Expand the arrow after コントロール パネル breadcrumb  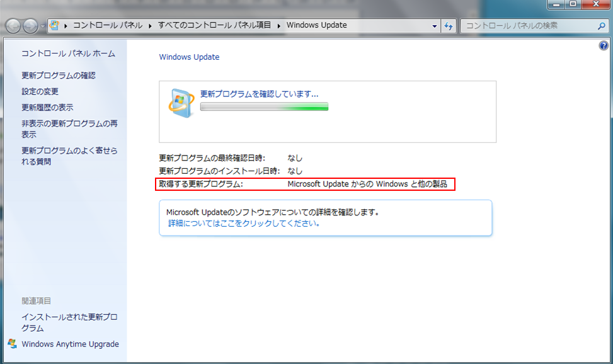(150, 26)
